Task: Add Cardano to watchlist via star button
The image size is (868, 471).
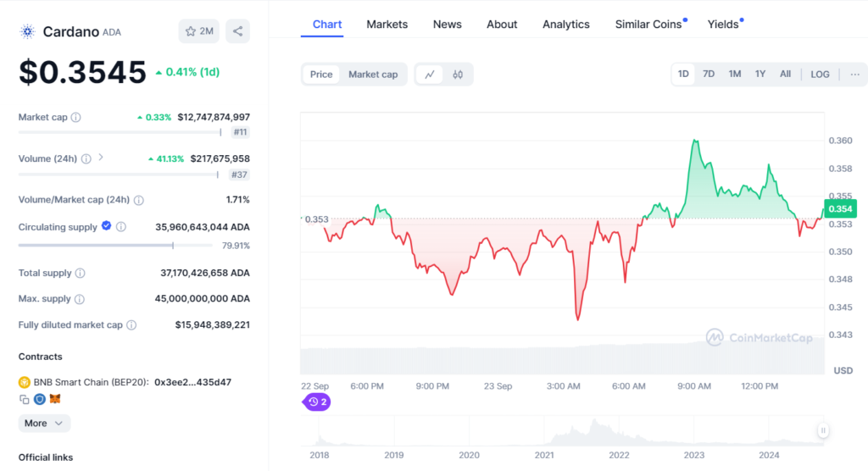Action: [198, 31]
